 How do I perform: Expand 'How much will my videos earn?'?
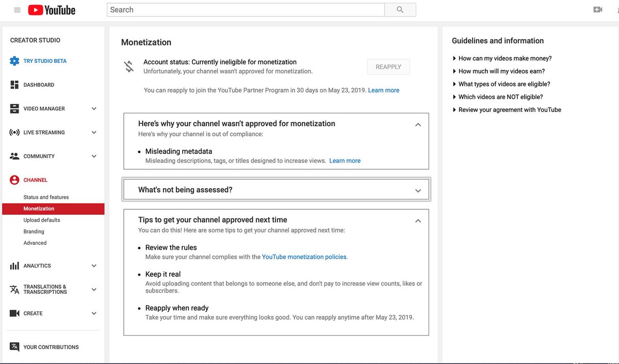[x=499, y=71]
